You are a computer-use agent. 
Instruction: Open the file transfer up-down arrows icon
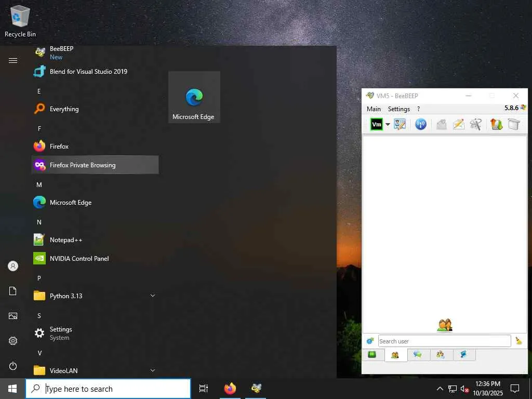click(x=496, y=124)
